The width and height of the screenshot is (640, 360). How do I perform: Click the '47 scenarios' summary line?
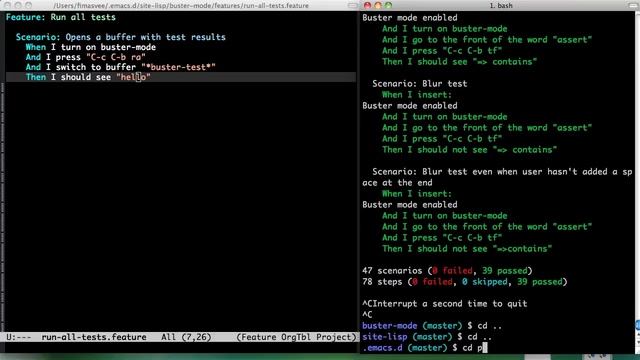click(x=447, y=271)
